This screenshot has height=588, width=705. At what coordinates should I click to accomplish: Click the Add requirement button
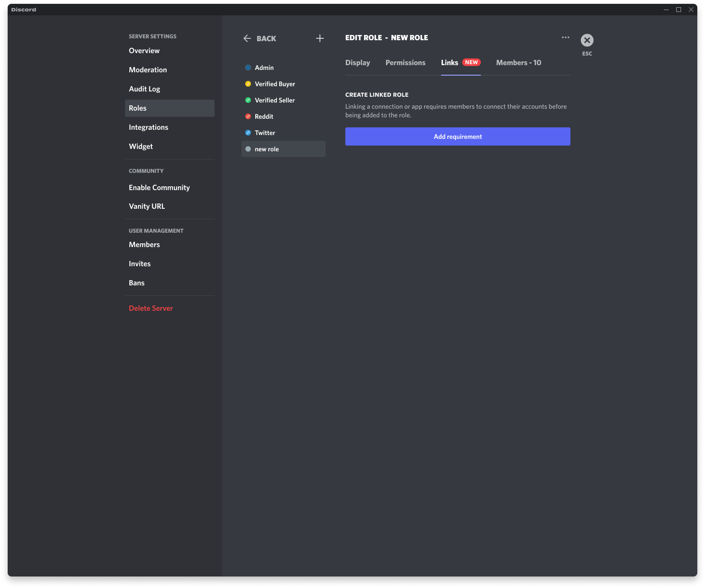pyautogui.click(x=457, y=136)
